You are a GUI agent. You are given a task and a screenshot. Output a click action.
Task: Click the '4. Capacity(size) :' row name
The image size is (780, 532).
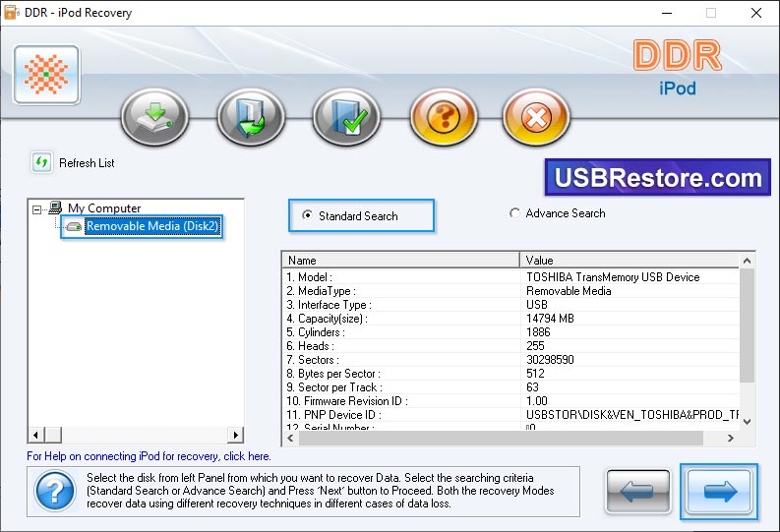[x=328, y=319]
